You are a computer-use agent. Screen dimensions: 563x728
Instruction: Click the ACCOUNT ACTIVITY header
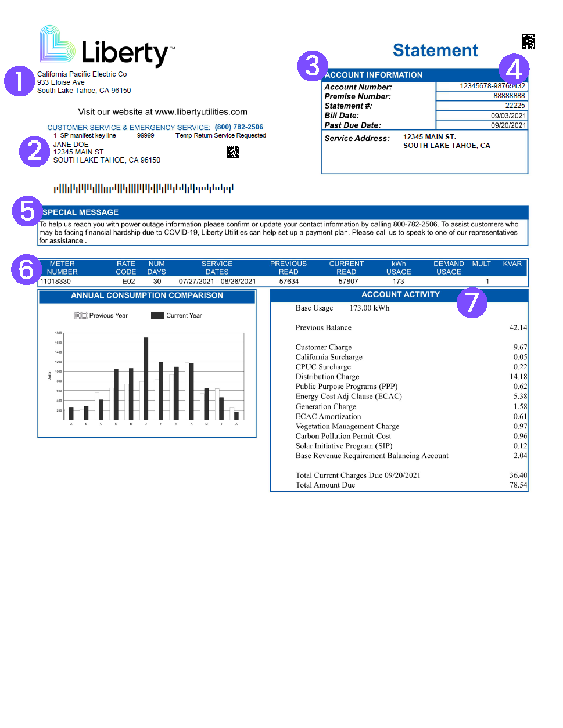(x=400, y=295)
